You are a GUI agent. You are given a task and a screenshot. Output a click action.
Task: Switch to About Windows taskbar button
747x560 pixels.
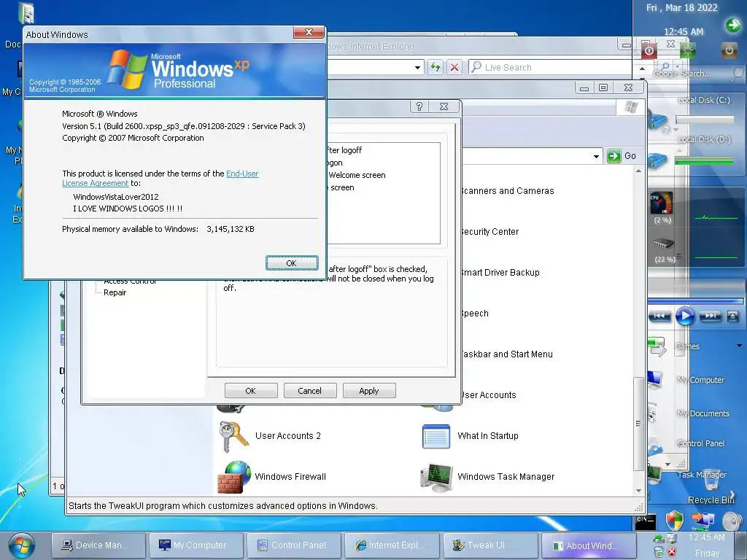tap(589, 545)
